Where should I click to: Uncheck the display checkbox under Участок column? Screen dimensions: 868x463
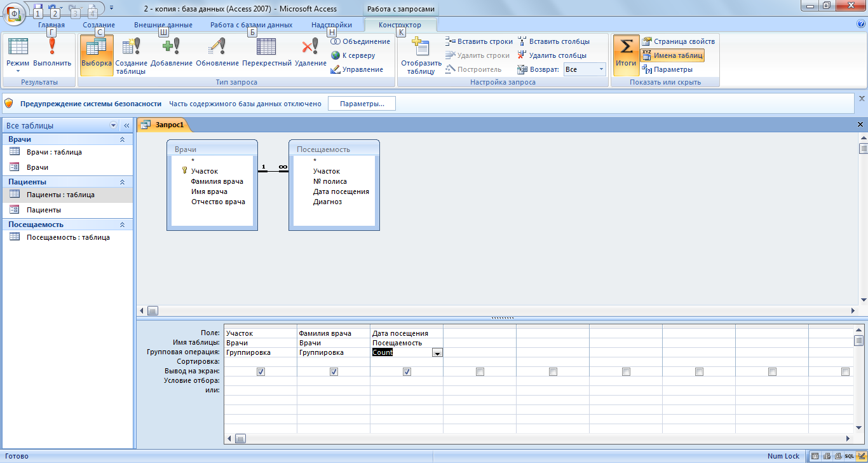click(x=261, y=371)
